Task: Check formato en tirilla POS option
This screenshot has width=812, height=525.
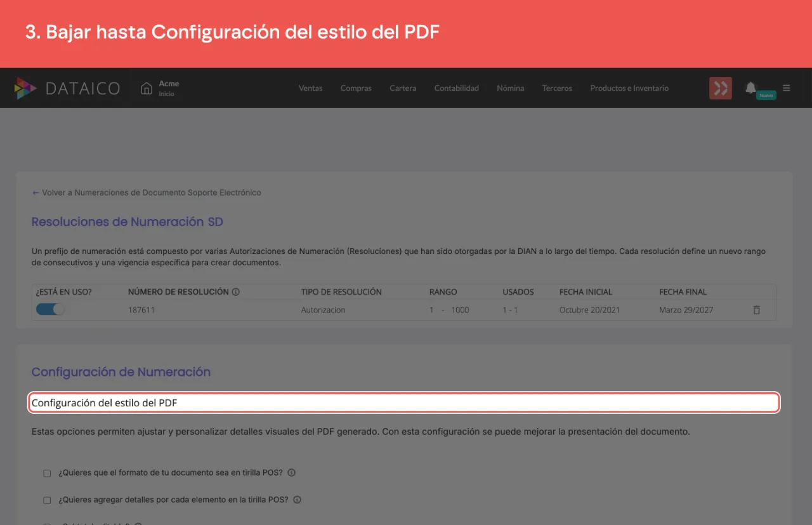Action: pyautogui.click(x=47, y=473)
